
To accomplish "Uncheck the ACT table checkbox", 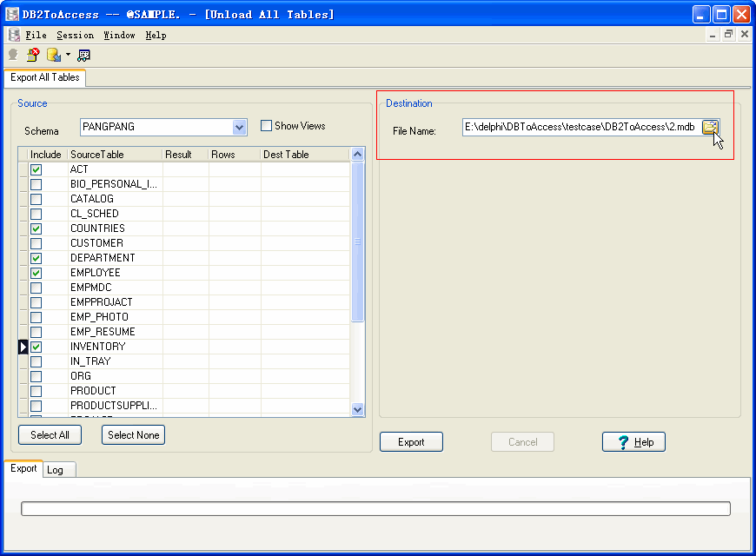I will pyautogui.click(x=36, y=169).
